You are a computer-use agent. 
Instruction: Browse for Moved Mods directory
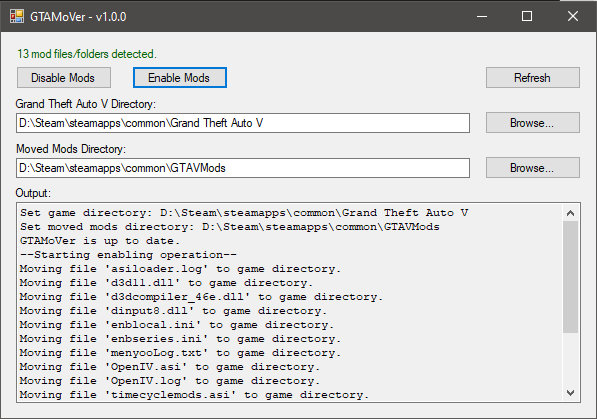coord(533,168)
